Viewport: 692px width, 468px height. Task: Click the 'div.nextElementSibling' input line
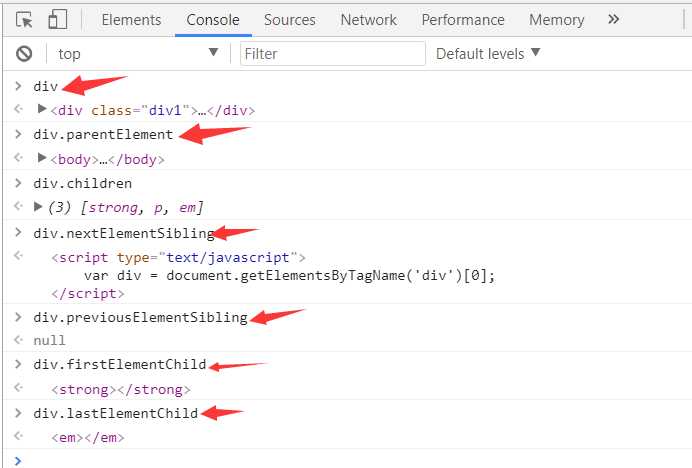coord(124,233)
